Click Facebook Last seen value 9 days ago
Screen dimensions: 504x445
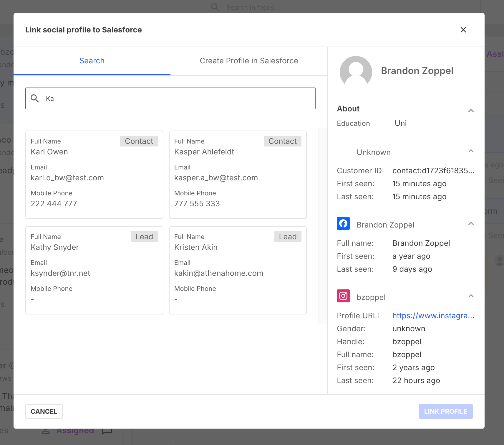click(x=412, y=269)
